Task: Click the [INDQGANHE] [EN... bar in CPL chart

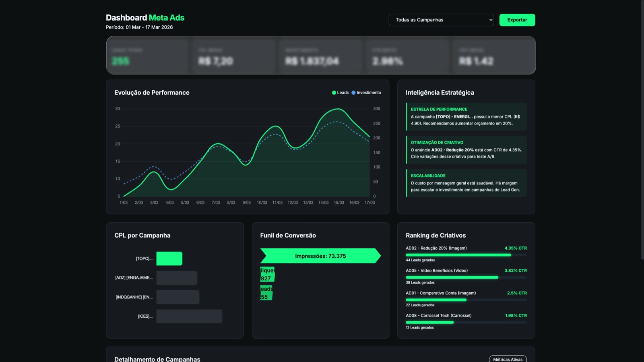Action: tap(178, 297)
